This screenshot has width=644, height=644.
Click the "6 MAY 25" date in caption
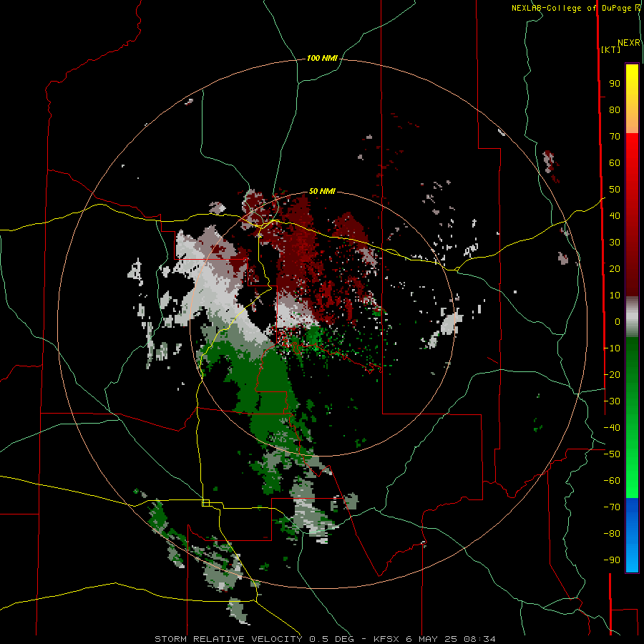coord(432,639)
